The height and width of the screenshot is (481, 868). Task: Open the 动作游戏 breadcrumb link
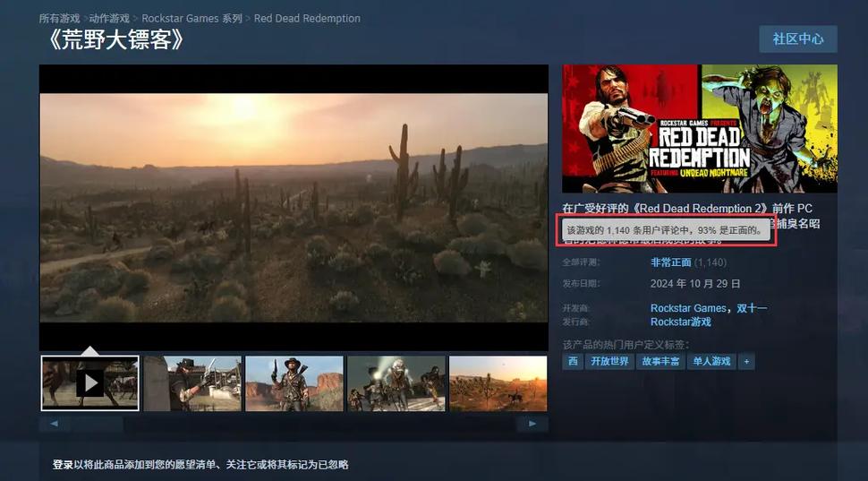(x=109, y=18)
